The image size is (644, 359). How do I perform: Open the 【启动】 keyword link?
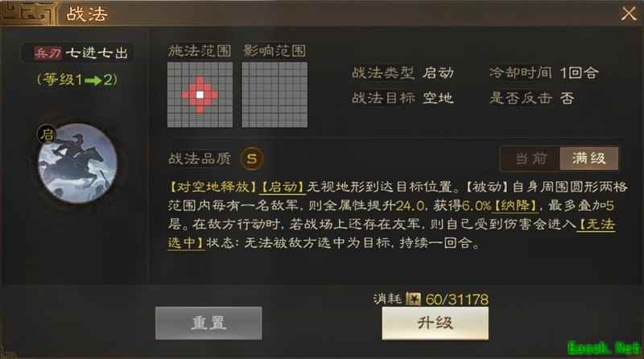click(283, 187)
